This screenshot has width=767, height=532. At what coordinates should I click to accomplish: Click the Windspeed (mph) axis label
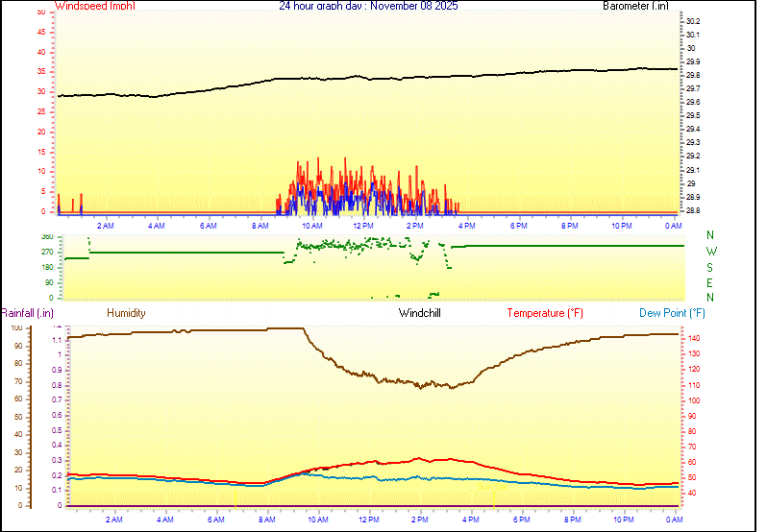click(95, 6)
